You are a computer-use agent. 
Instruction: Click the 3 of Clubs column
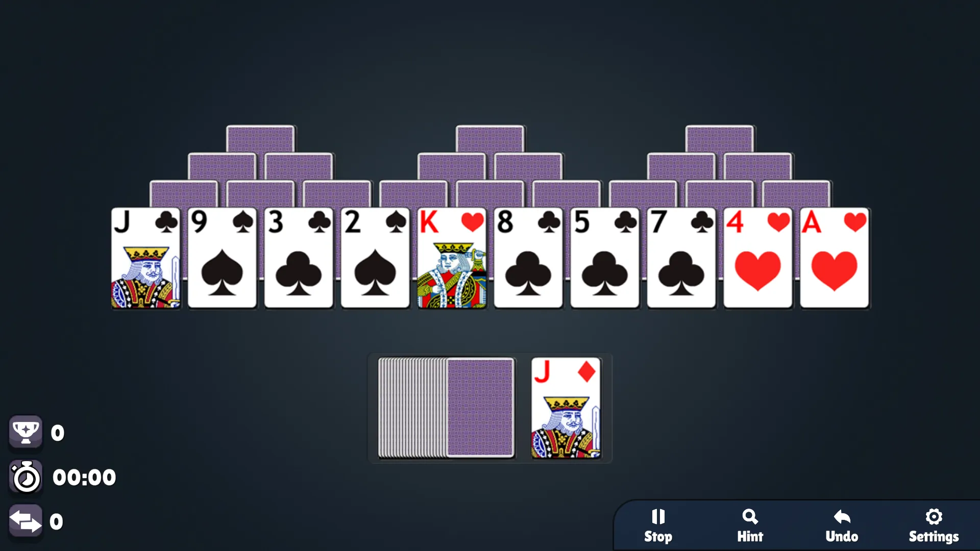(298, 259)
